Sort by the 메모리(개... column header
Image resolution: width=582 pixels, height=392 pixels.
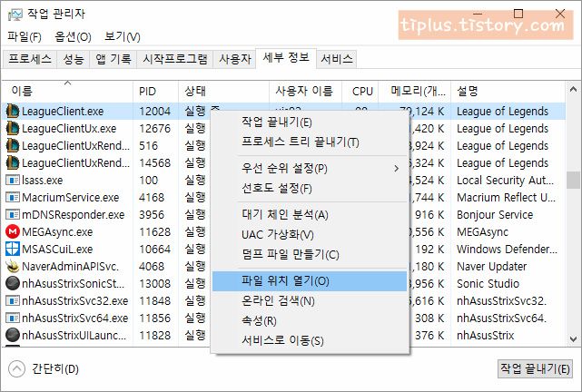pos(415,92)
